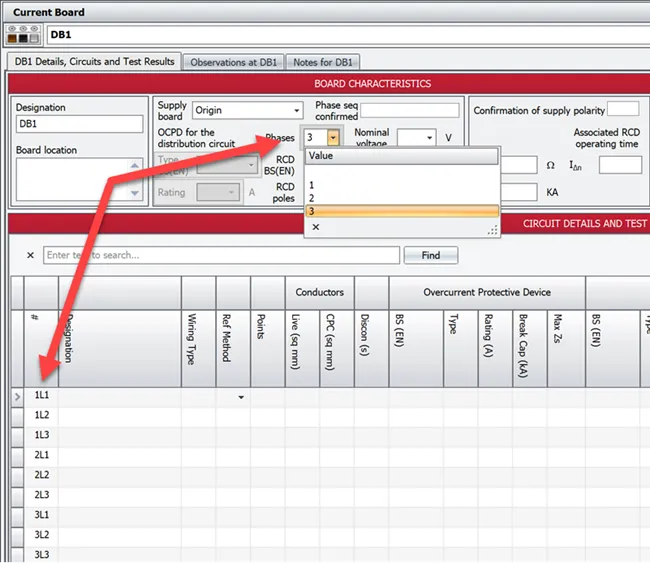Image resolution: width=650 pixels, height=563 pixels.
Task: Select circuit row 2L1 in grid
Action: (42, 454)
